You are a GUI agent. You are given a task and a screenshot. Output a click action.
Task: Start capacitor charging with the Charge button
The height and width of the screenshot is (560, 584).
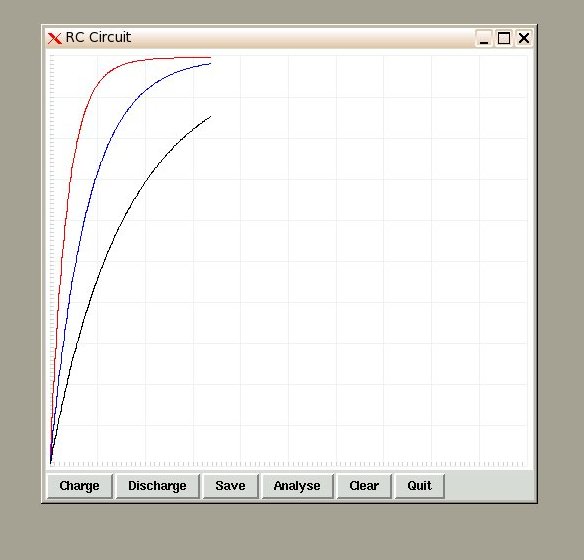(x=79, y=486)
